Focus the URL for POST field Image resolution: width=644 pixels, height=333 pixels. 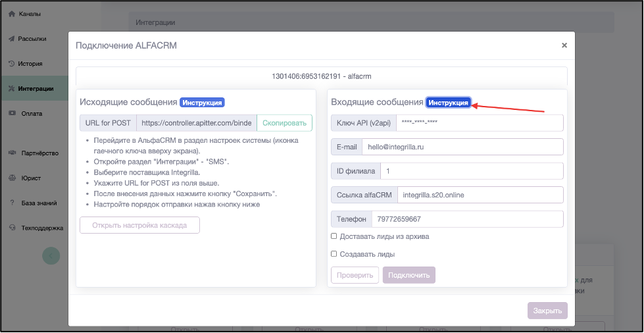[196, 123]
